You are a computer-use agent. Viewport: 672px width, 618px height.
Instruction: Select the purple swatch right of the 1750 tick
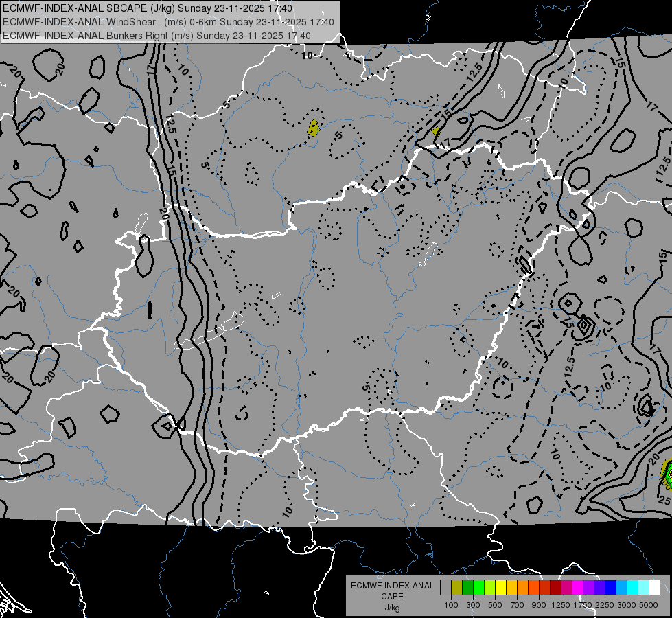(588, 587)
